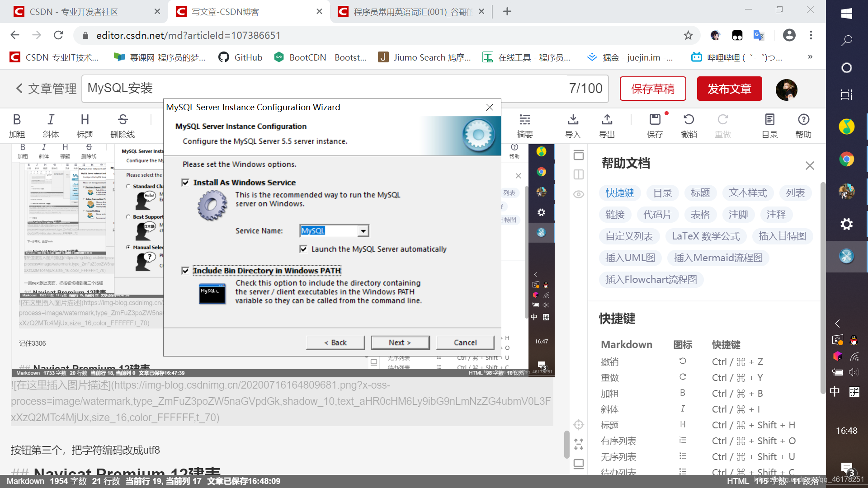Screen dimensions: 868x488
Task: Toggle the editor preview eye icon
Action: [x=579, y=194]
